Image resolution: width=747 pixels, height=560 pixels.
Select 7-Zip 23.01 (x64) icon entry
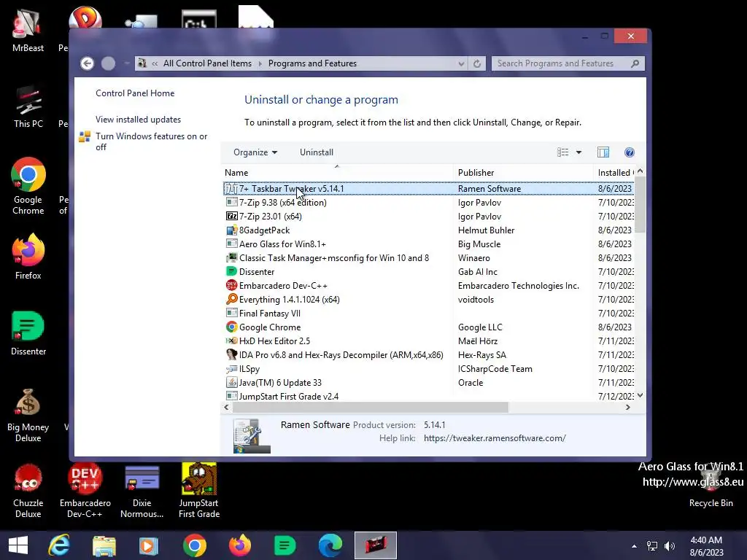tap(231, 216)
